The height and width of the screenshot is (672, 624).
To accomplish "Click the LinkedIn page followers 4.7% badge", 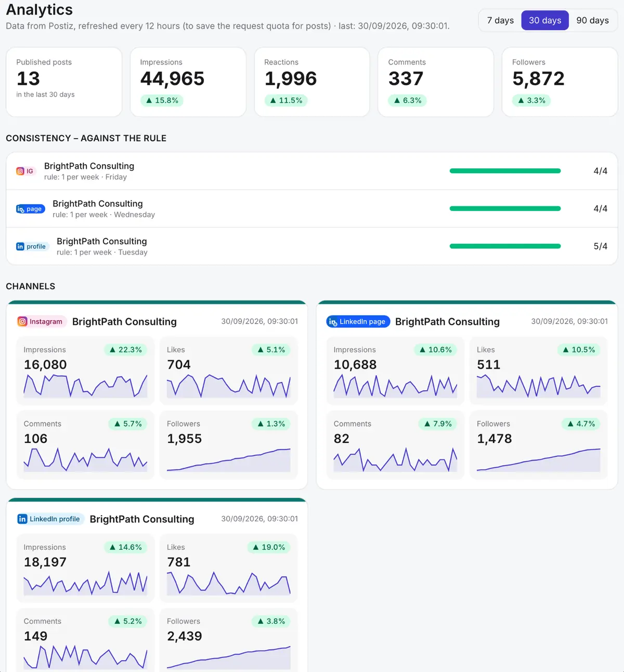I will pyautogui.click(x=581, y=424).
